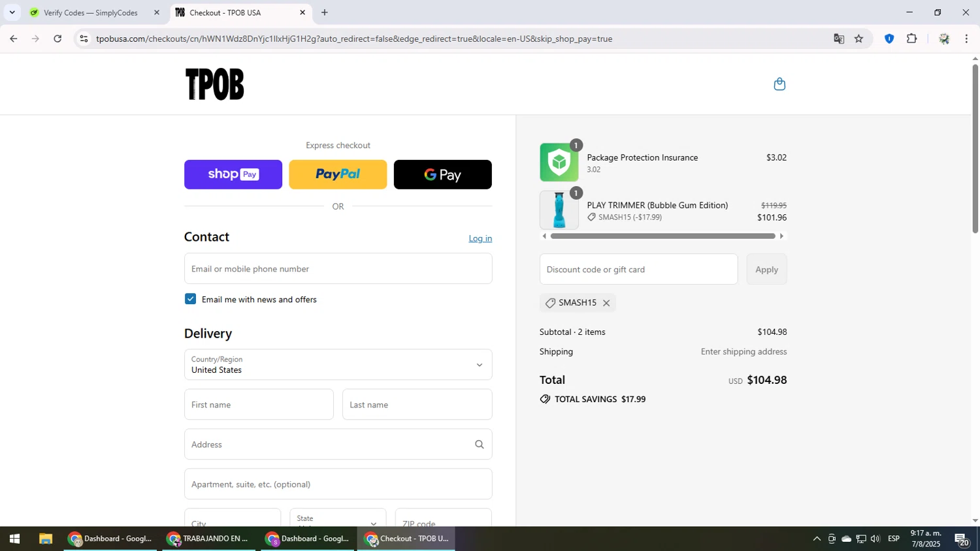Open the TRABAJANDO EN taskbar window
The width and height of the screenshot is (980, 551).
[208, 539]
